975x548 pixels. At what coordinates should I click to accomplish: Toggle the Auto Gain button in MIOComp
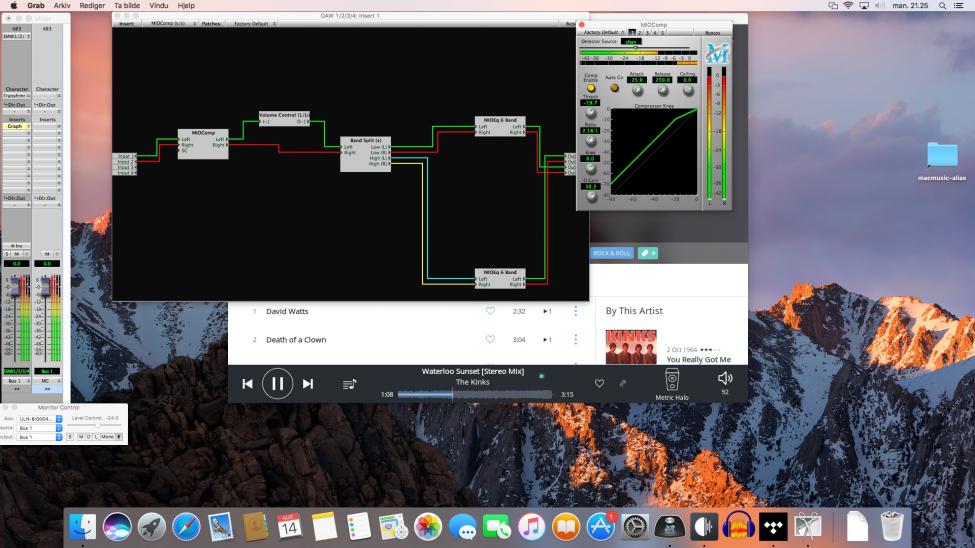[x=614, y=88]
